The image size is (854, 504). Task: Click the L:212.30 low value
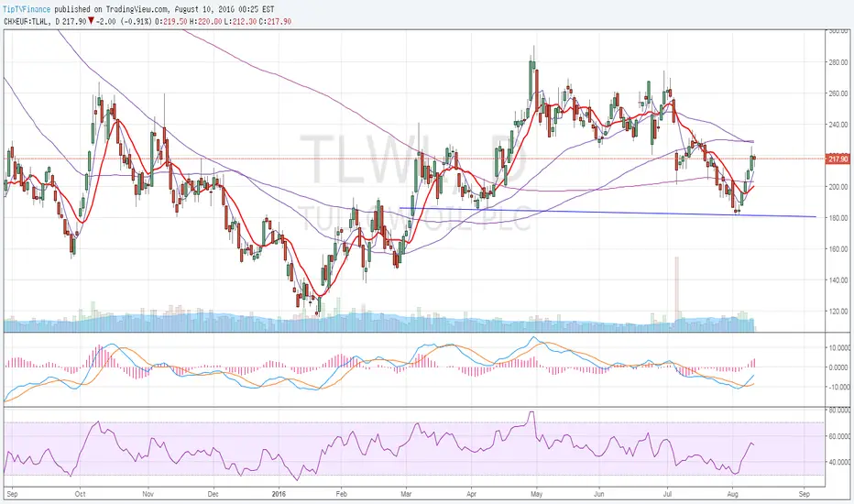click(240, 21)
